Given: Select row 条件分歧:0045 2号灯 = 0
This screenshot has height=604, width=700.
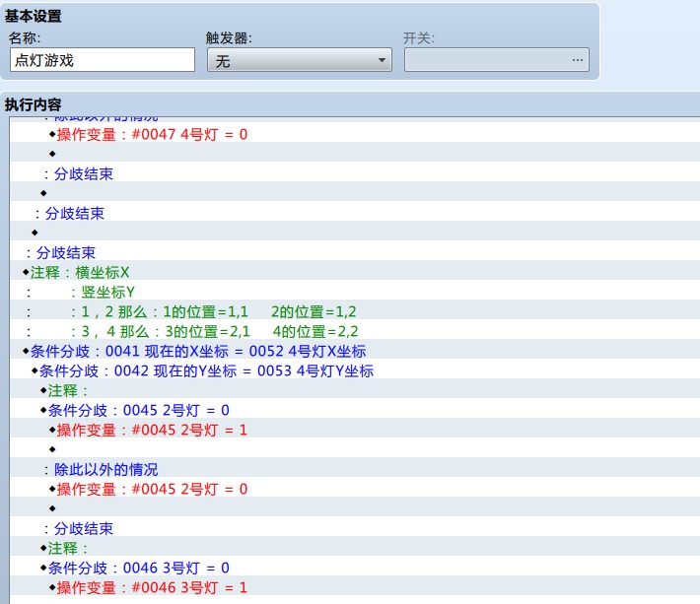Looking at the screenshot, I should [355, 410].
